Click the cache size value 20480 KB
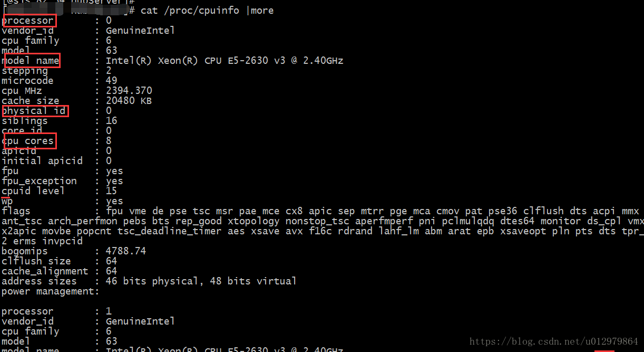The width and height of the screenshot is (644, 352). pyautogui.click(x=129, y=101)
